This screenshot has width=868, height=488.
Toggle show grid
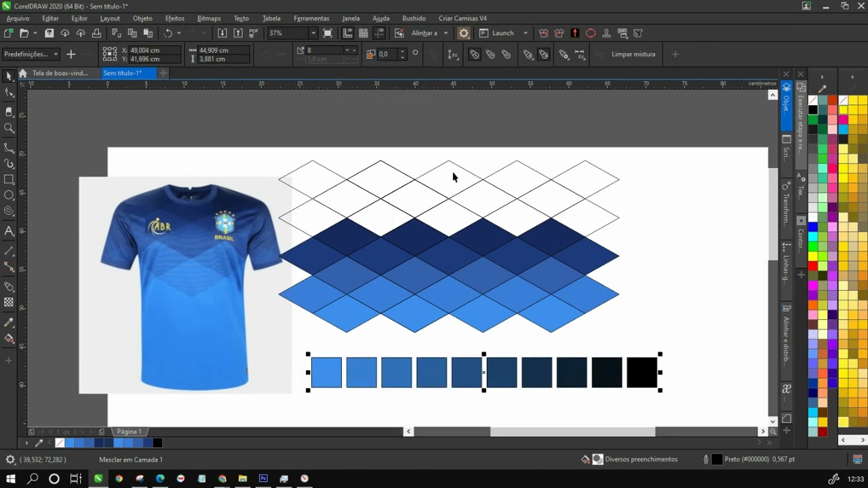pyautogui.click(x=363, y=33)
